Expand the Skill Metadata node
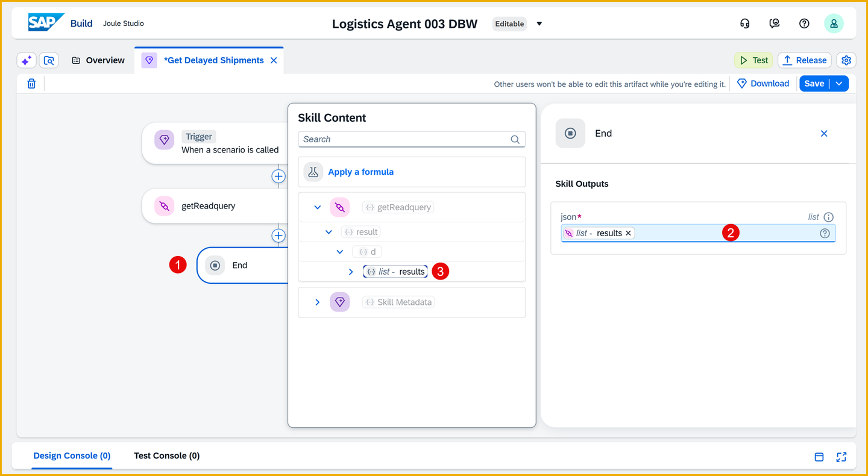Screen dimensions: 868x476 point(318,302)
